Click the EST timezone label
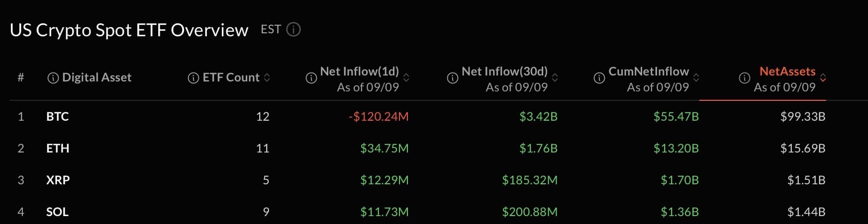Viewport: 868px width, 224px height. (x=271, y=30)
